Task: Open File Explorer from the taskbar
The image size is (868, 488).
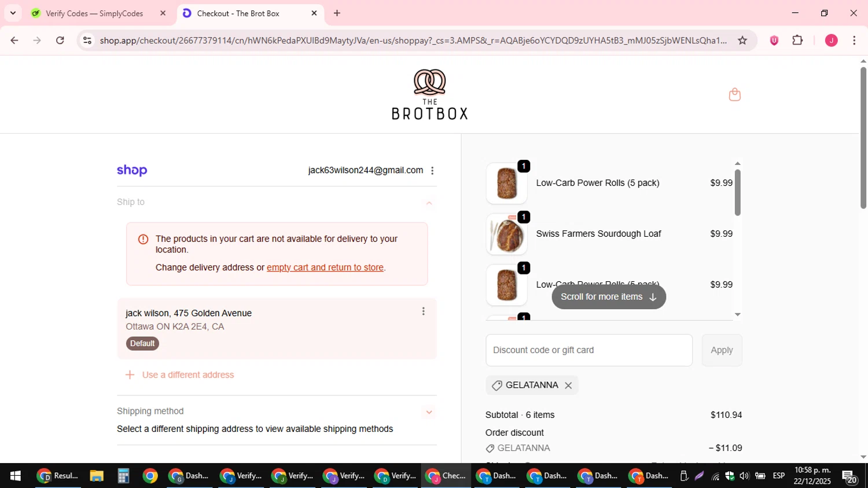Action: pos(97,476)
